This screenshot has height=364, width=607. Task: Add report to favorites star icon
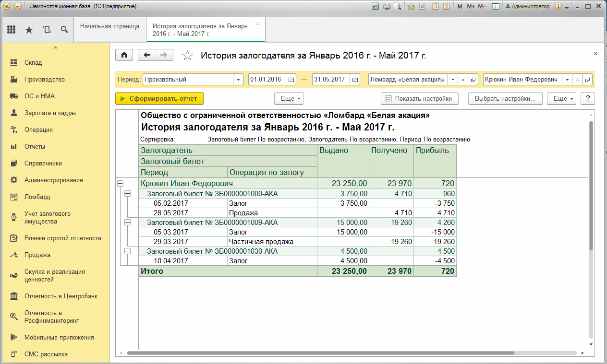[187, 56]
